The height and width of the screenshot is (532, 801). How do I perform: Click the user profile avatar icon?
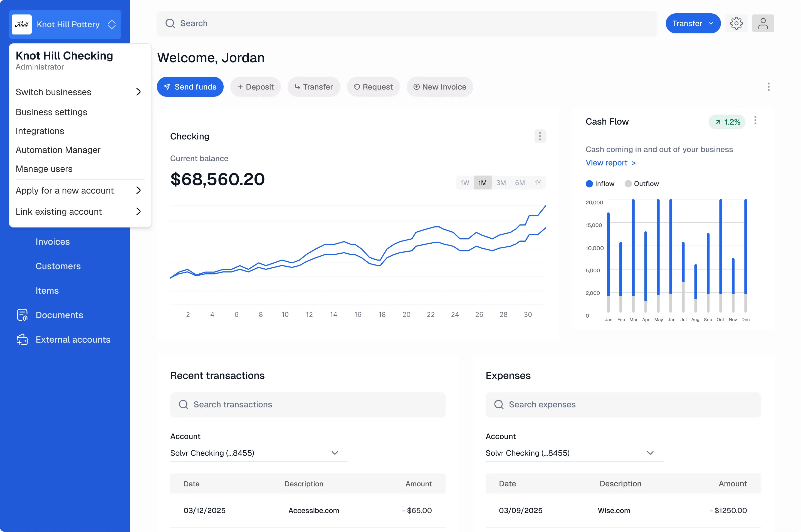[x=763, y=23]
